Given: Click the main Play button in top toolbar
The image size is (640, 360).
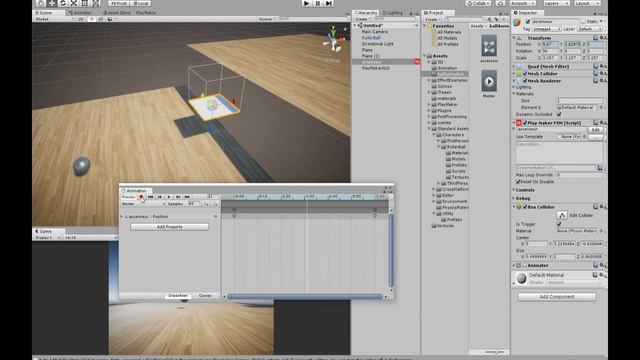Looking at the screenshot, I should [307, 3].
